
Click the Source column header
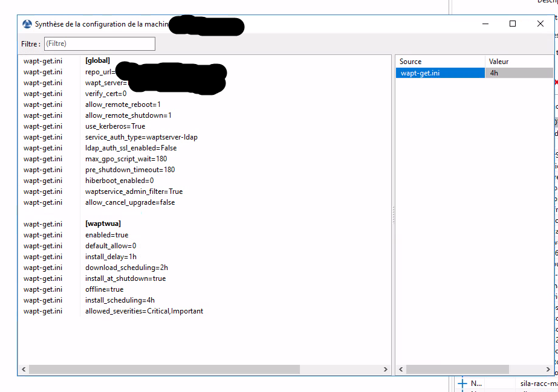(409, 61)
